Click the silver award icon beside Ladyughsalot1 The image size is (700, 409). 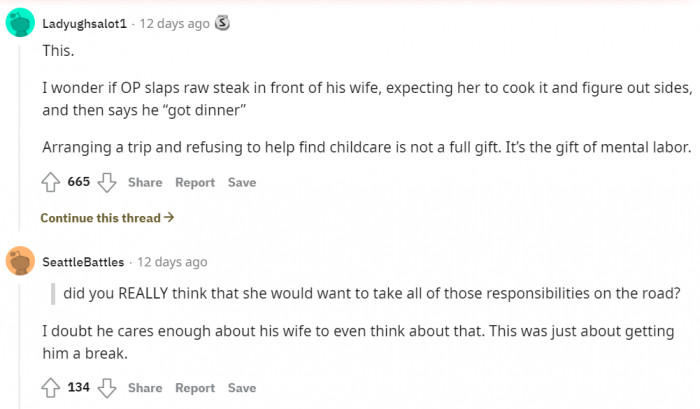point(223,23)
